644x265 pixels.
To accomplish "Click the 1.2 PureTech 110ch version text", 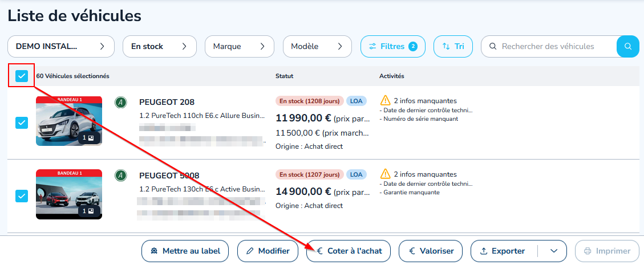I will click(202, 116).
